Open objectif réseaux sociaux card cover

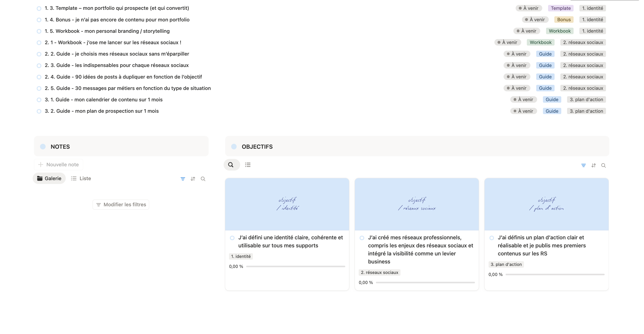click(417, 204)
